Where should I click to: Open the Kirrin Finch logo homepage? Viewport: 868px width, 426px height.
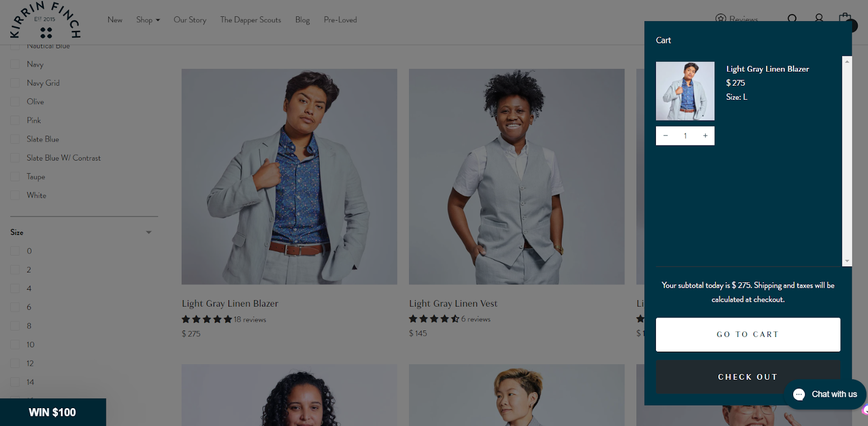click(x=46, y=21)
